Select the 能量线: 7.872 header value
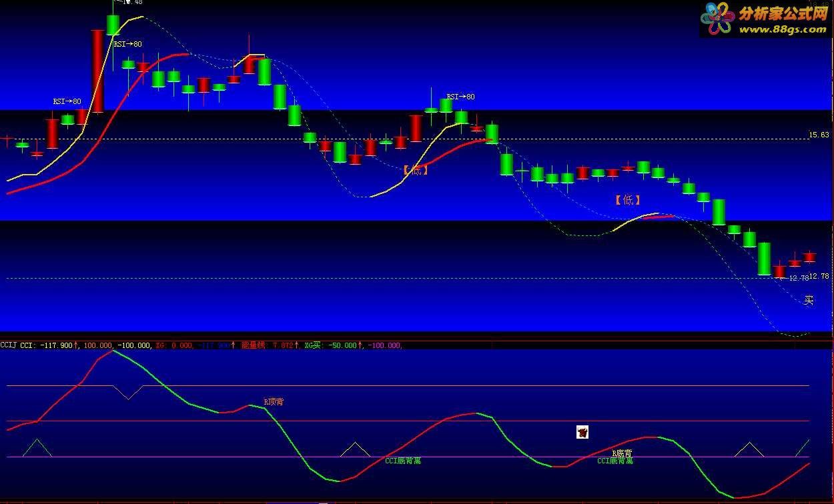 click(x=271, y=345)
